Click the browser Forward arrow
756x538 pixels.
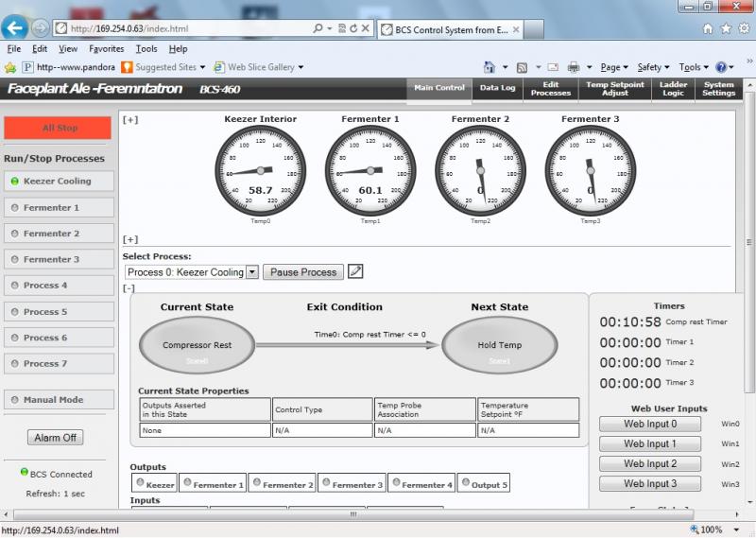click(x=41, y=28)
